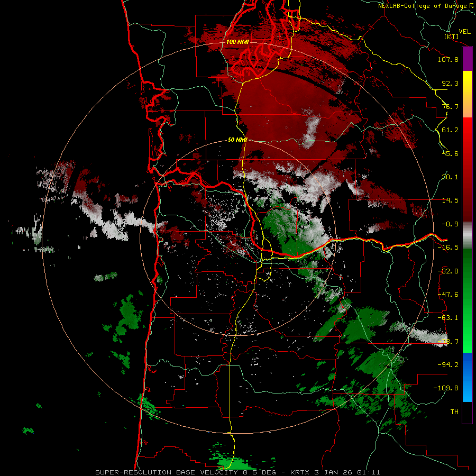Pick the blue segment of the velocity color bar

[467, 377]
